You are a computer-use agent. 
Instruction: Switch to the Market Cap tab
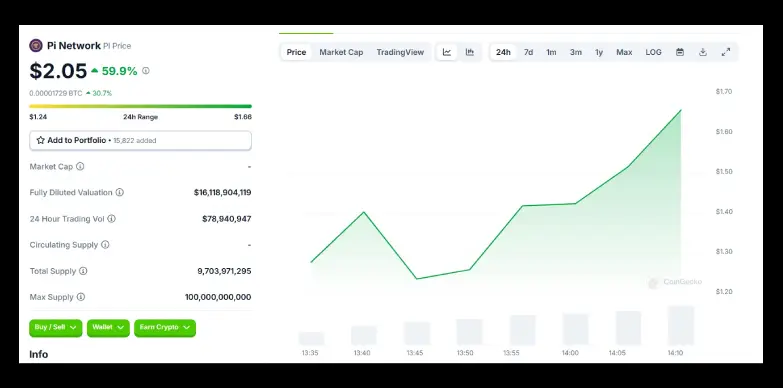coord(341,52)
